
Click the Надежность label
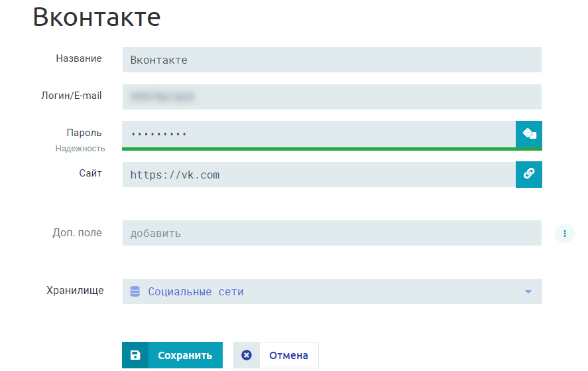80,149
